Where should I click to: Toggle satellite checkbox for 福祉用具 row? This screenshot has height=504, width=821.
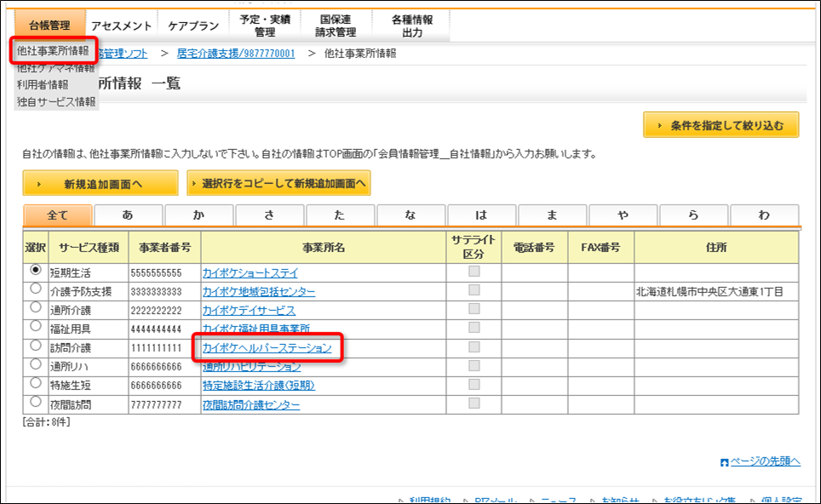[474, 328]
